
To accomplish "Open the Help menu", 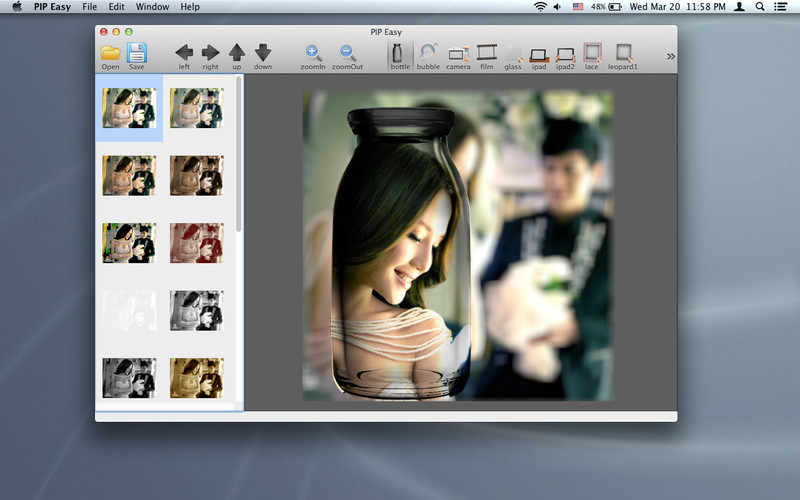I will [x=190, y=7].
